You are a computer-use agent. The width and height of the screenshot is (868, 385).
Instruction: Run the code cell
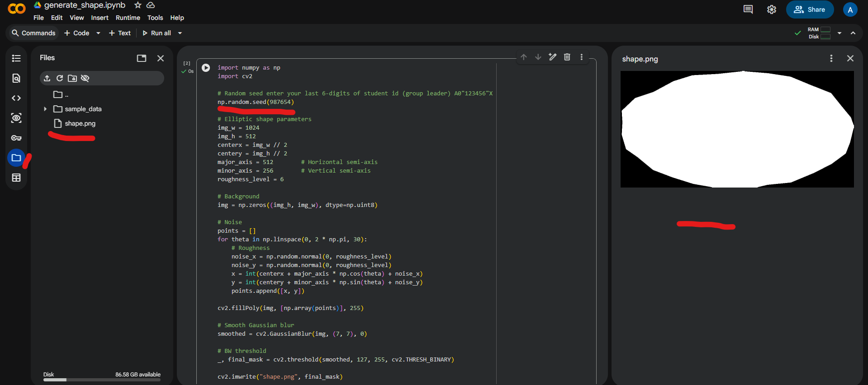[x=206, y=68]
